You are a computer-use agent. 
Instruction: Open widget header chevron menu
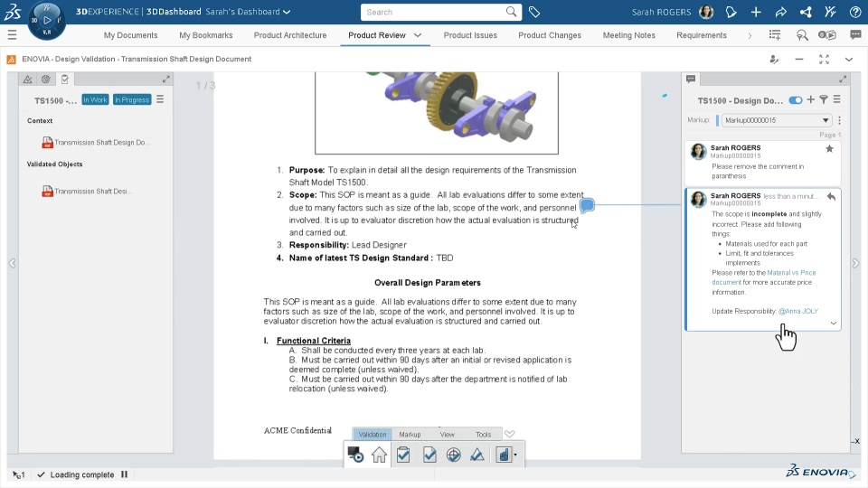[849, 60]
